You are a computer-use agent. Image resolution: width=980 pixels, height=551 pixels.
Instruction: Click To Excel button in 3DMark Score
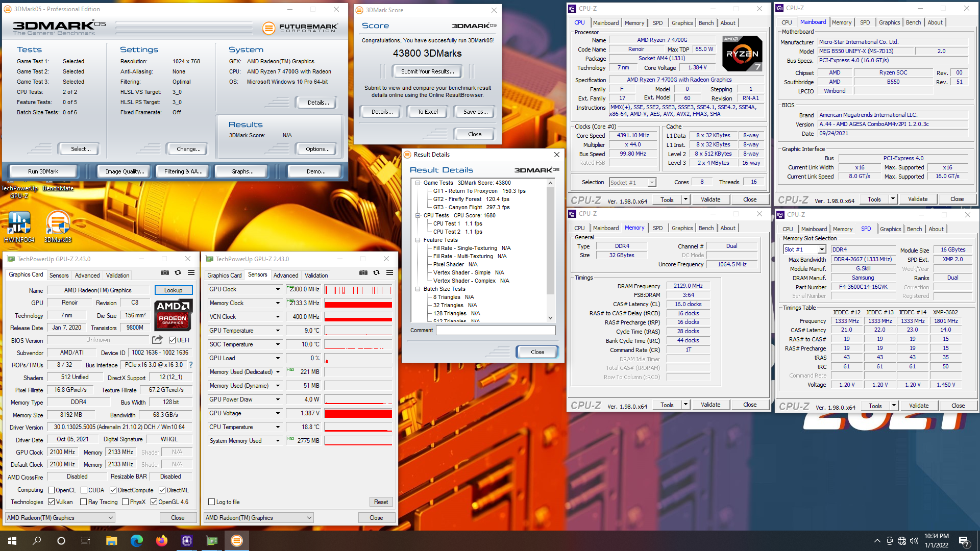(x=427, y=112)
